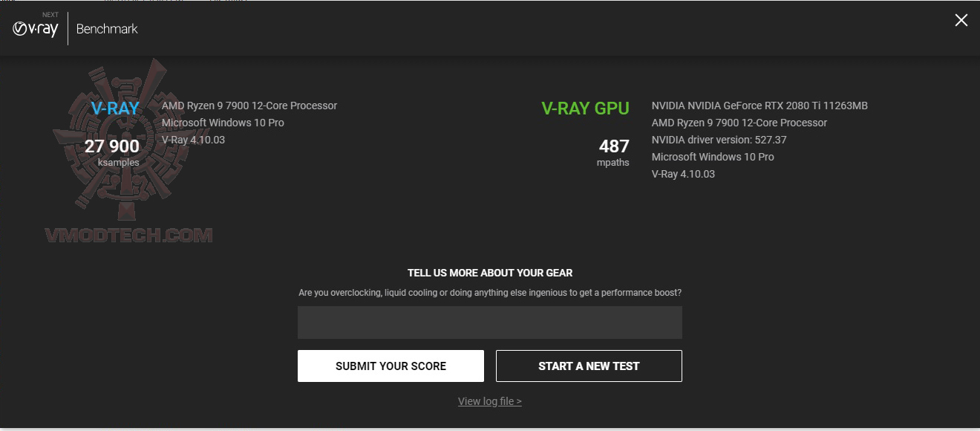Click the GPU result's AMD Ryzen 9 7900 line
The image size is (980, 431).
coord(739,123)
